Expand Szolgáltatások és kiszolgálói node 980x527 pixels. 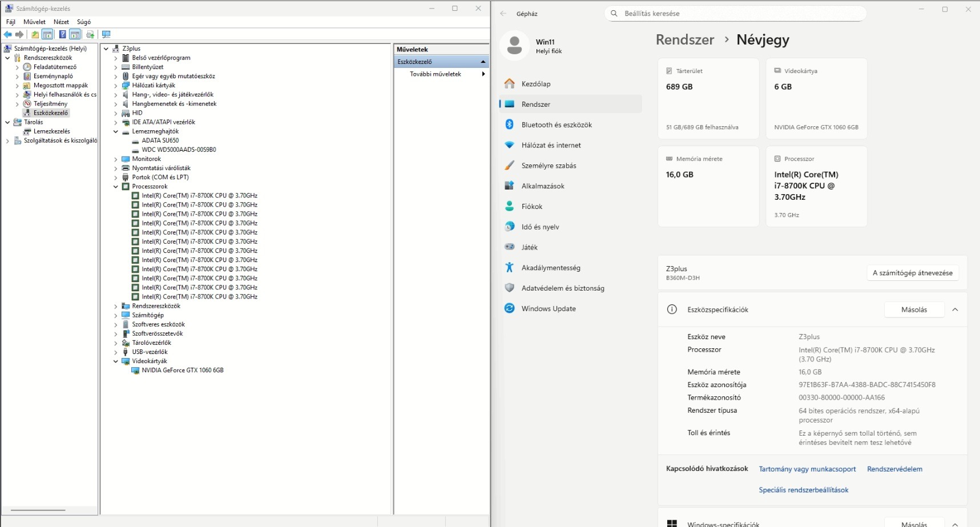(x=7, y=140)
